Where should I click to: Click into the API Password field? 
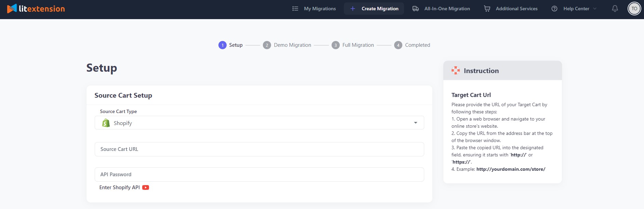click(259, 175)
